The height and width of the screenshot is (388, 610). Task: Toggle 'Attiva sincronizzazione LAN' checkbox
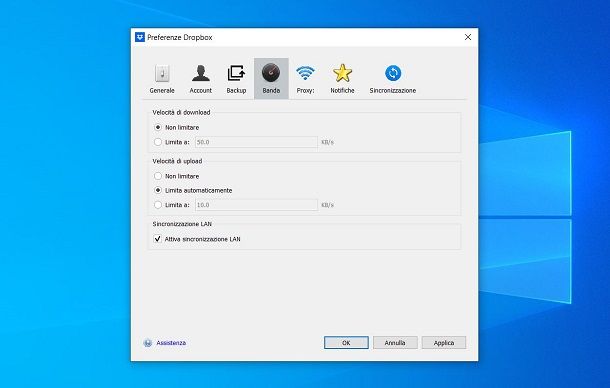[158, 239]
